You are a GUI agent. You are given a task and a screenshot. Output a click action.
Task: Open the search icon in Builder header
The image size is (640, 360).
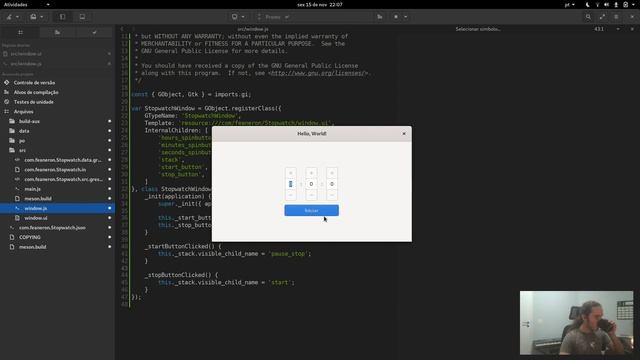point(588,17)
